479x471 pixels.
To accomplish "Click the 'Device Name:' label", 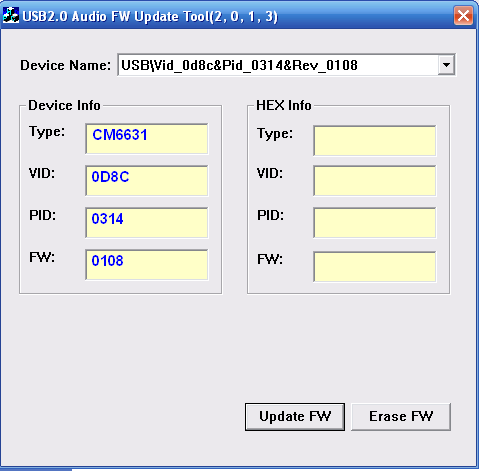I will [x=65, y=65].
